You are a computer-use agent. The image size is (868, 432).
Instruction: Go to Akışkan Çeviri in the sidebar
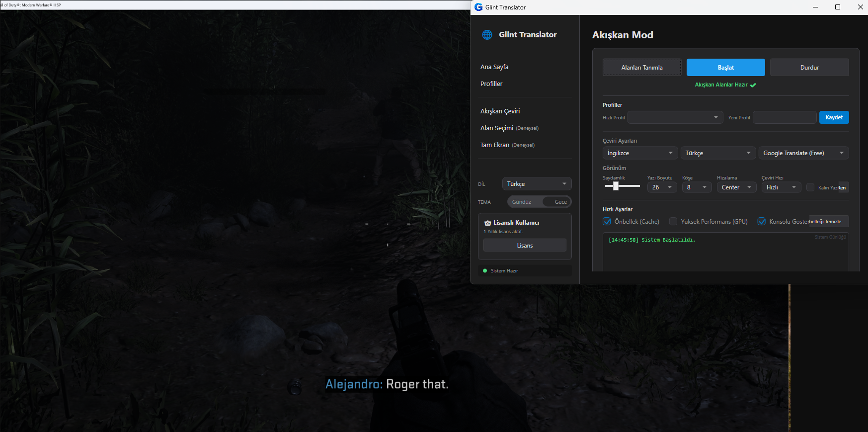(500, 111)
